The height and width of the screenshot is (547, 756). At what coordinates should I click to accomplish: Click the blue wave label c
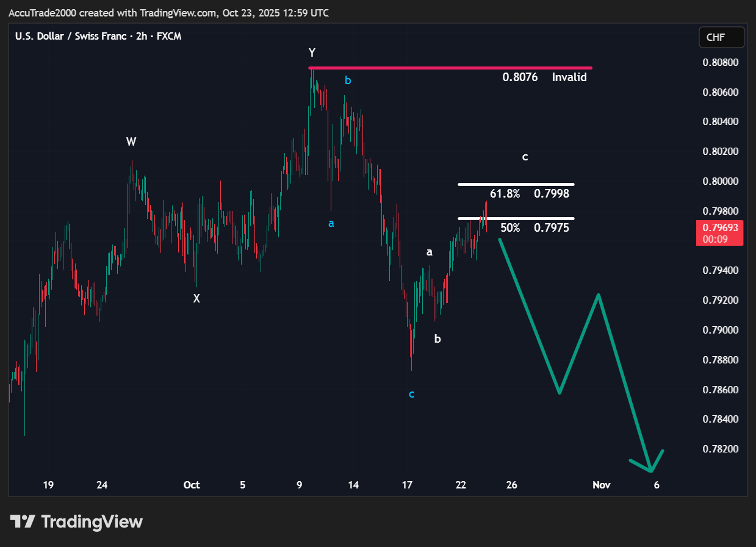point(411,395)
